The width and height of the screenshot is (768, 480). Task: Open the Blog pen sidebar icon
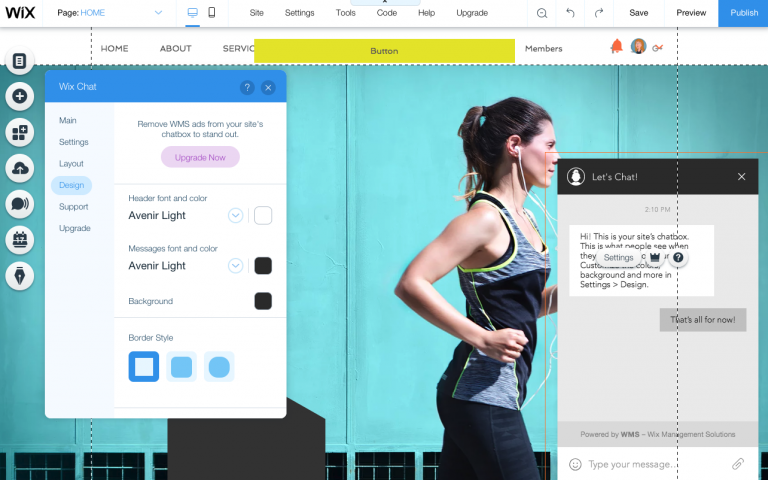20,276
